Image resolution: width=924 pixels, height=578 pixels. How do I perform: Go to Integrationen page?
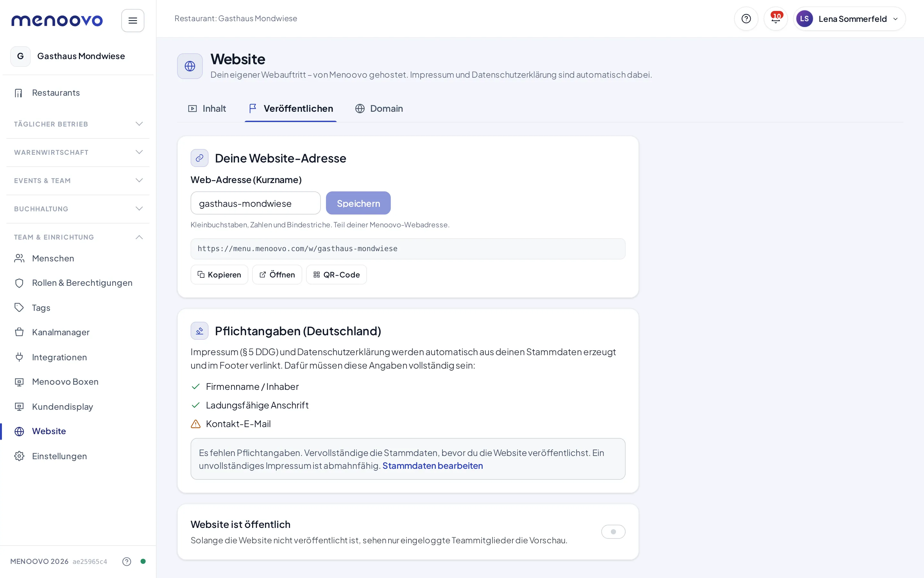coord(78,357)
